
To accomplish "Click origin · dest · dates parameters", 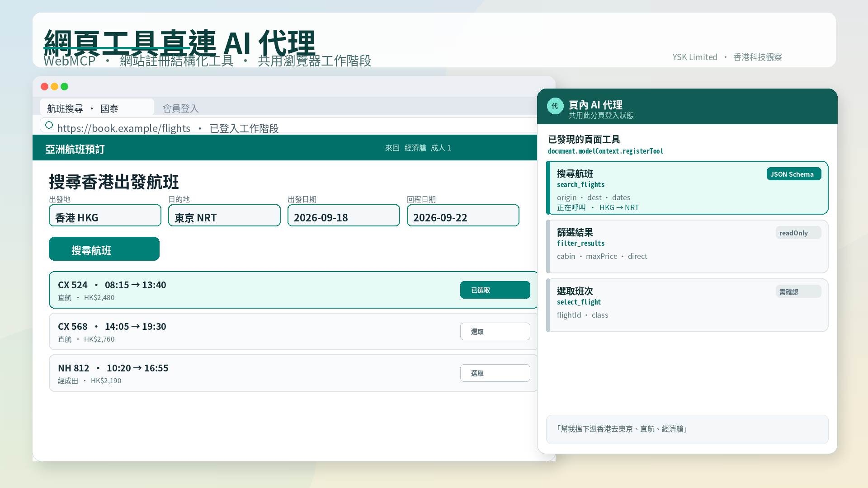I will tap(594, 197).
